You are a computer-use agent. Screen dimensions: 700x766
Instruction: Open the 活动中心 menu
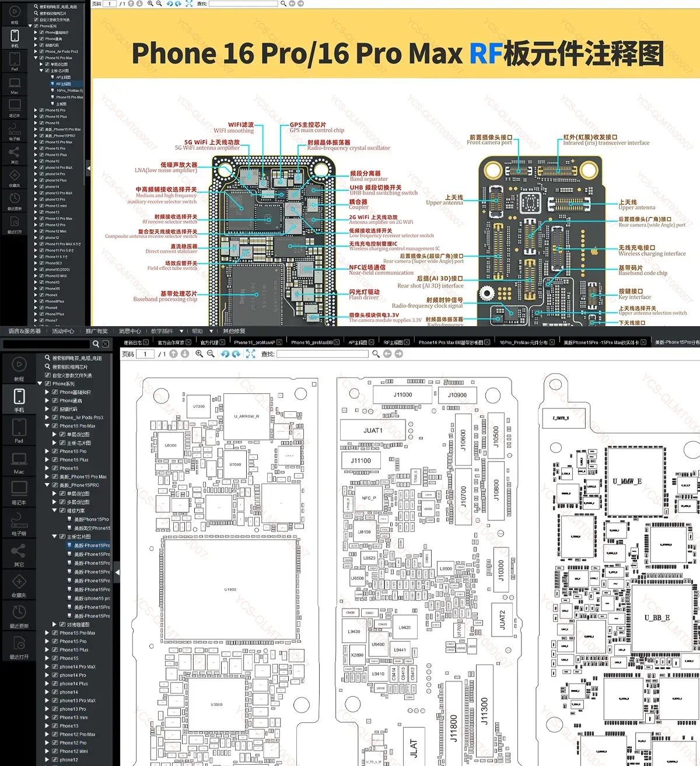[63, 331]
